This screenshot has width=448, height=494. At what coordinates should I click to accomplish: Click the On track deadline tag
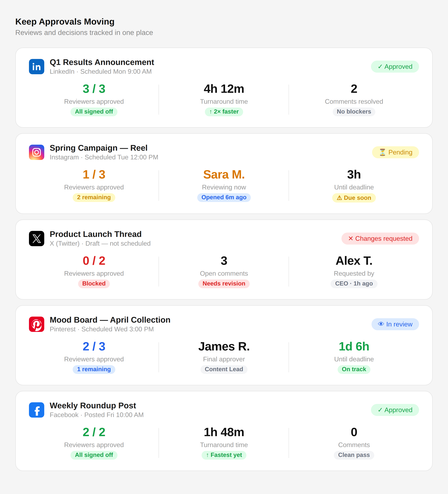(x=354, y=369)
